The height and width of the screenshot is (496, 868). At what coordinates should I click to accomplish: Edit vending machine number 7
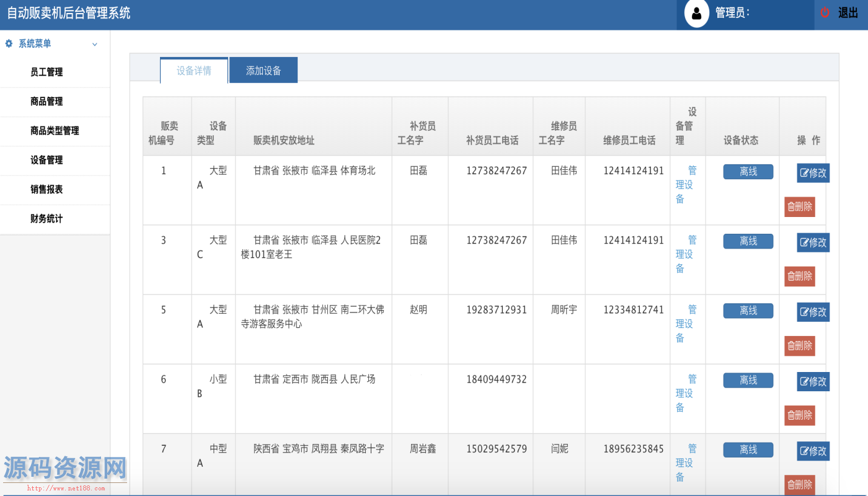pyautogui.click(x=813, y=451)
